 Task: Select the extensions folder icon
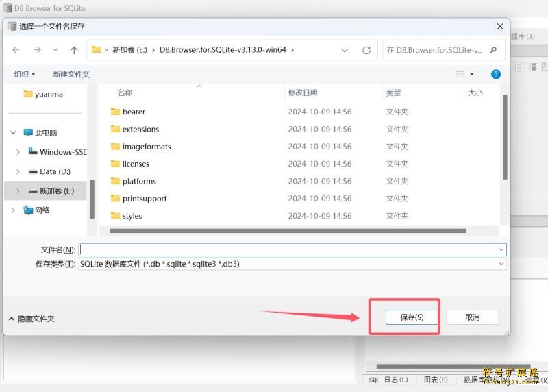tap(115, 129)
